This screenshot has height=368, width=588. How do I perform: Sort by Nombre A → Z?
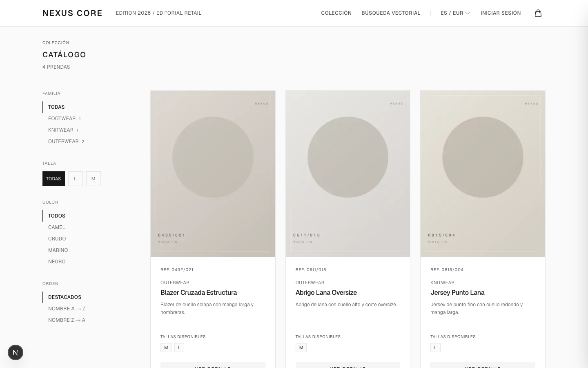(67, 309)
